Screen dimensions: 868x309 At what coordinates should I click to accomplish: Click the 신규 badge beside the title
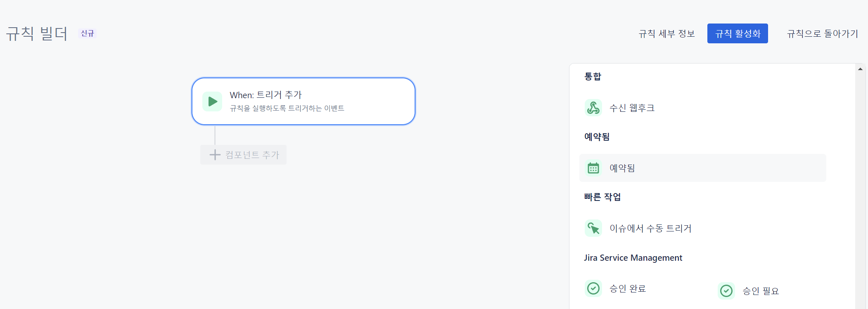pos(88,33)
